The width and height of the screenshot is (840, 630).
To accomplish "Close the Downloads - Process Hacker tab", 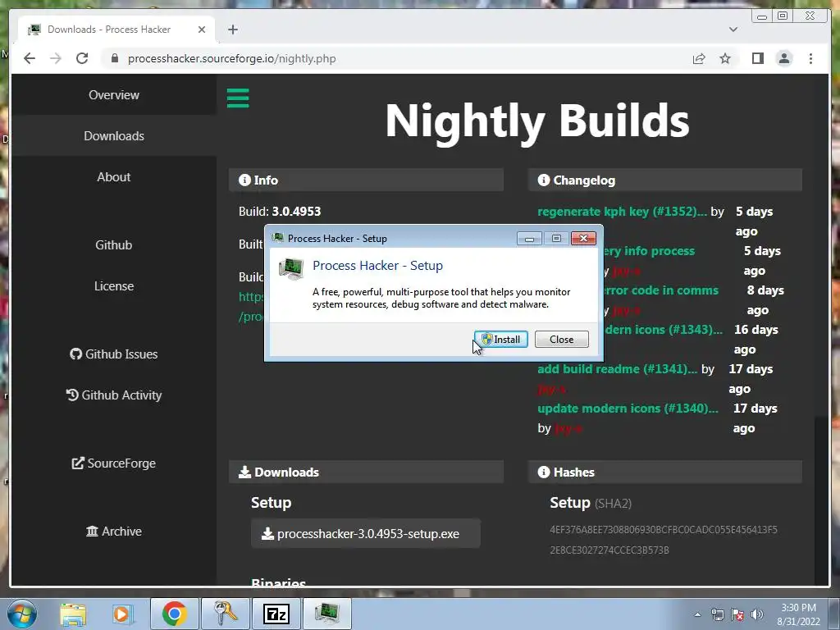I will 202,30.
